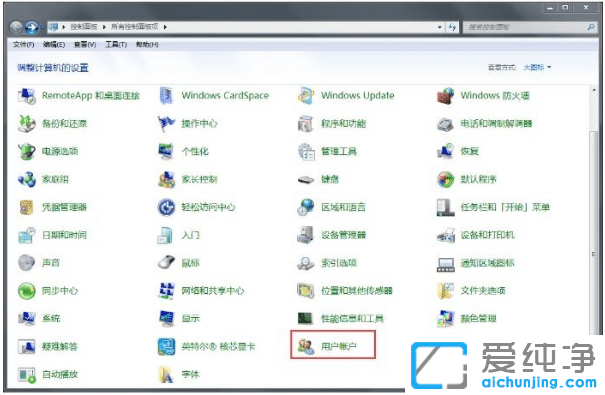Open the 操作中心 flag icon
Viewport: 605px width, 395px height.
click(x=166, y=123)
